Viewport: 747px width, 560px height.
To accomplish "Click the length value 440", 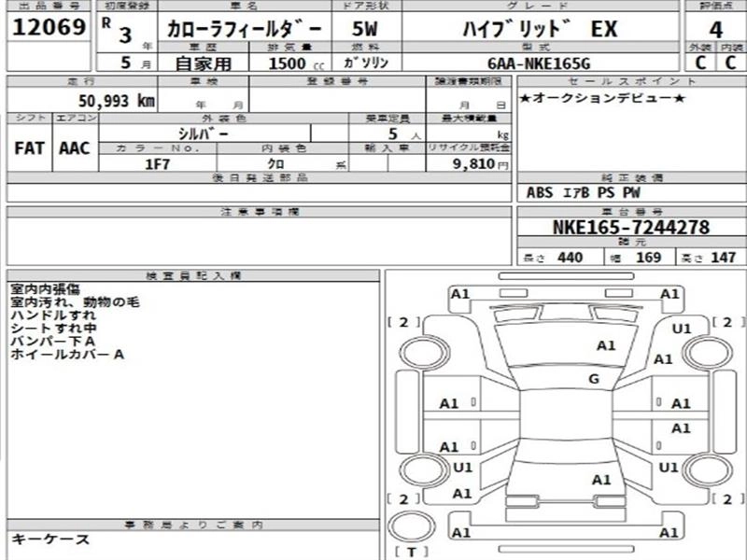I will point(570,258).
